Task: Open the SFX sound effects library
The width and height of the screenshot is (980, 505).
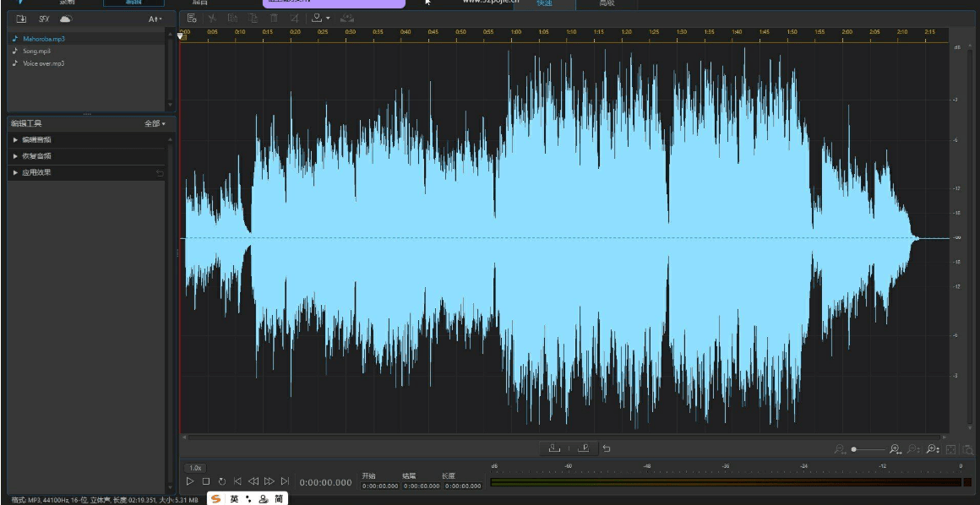Action: tap(44, 19)
